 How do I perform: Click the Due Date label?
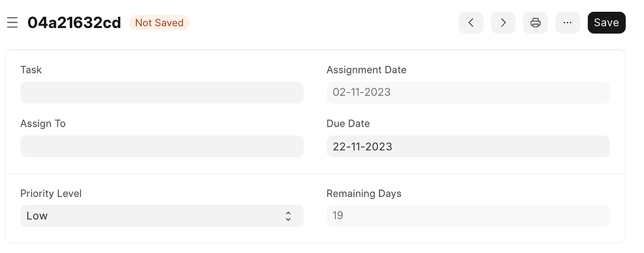pyautogui.click(x=348, y=123)
